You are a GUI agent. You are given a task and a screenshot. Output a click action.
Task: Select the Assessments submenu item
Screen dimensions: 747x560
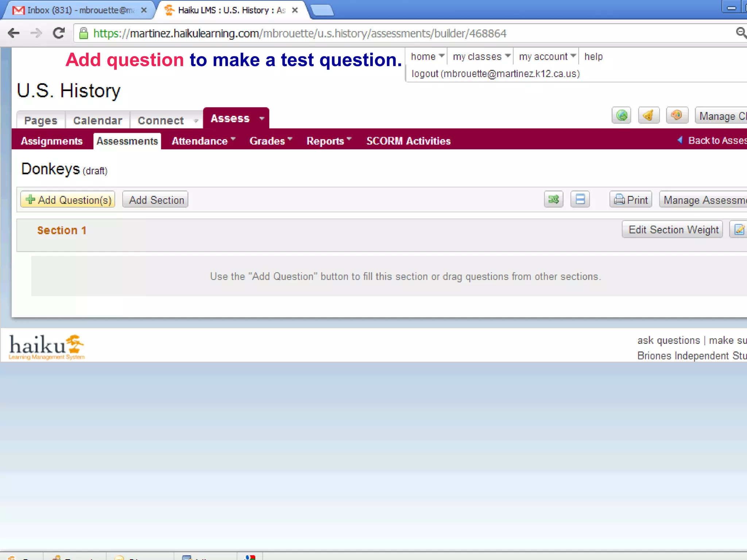[127, 141]
